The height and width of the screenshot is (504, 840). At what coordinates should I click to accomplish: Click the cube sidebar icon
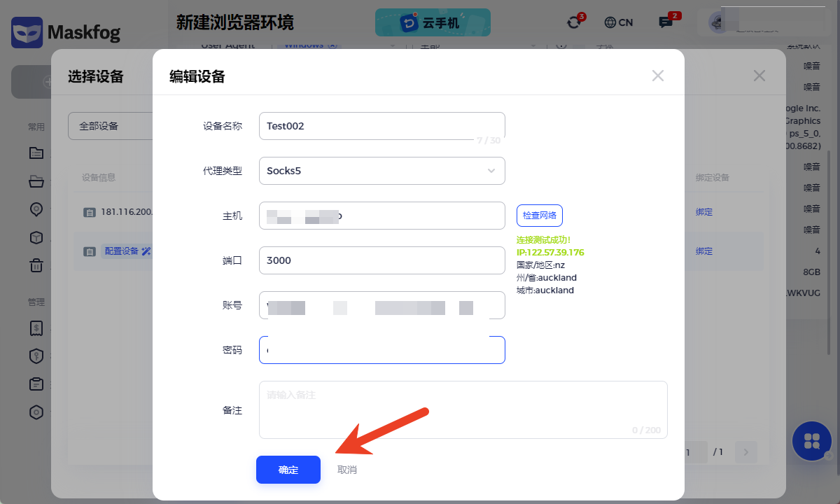click(x=36, y=237)
